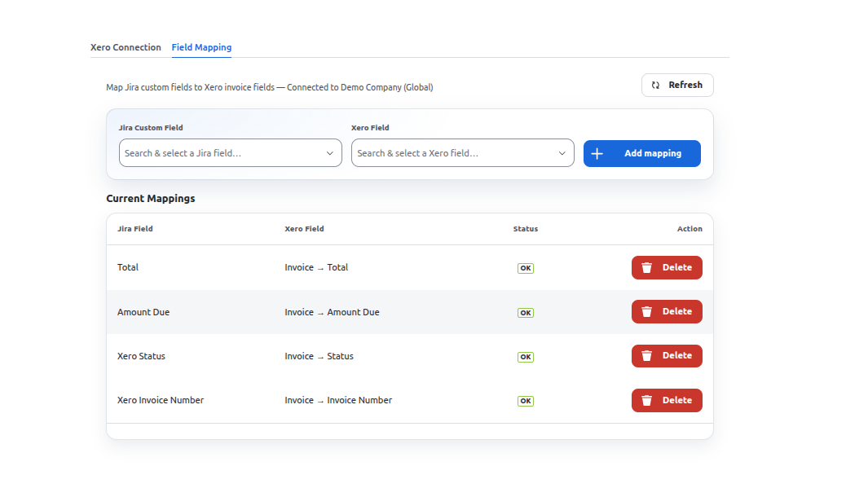The width and height of the screenshot is (868, 497).
Task: Delete the Xero Status mapping
Action: click(x=667, y=356)
